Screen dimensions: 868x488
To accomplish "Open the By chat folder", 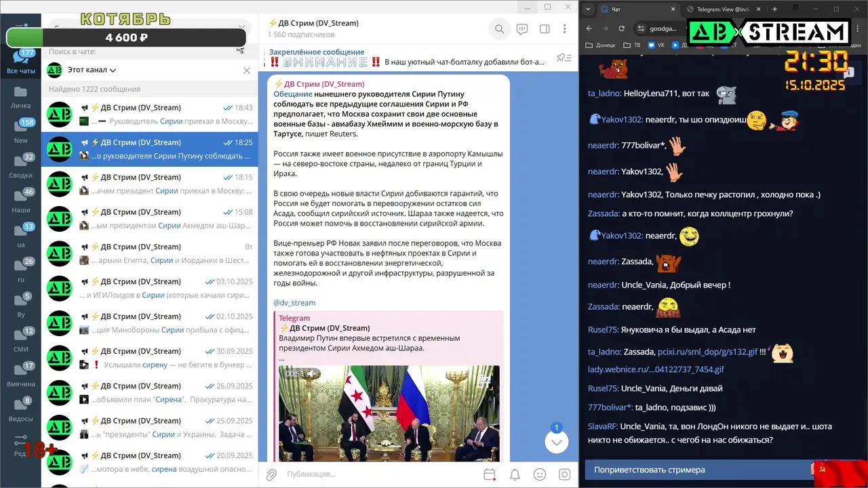I will coord(21,306).
